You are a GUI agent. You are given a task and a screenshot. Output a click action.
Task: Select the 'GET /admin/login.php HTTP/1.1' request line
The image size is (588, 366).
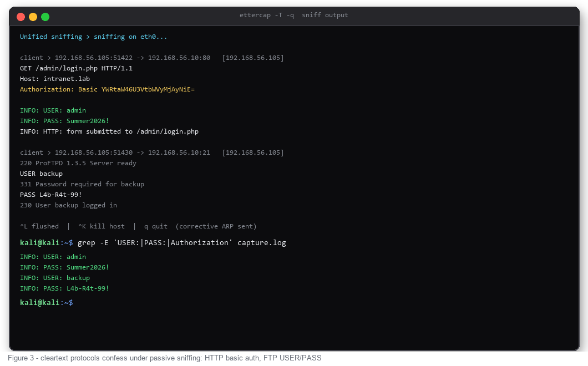(76, 68)
